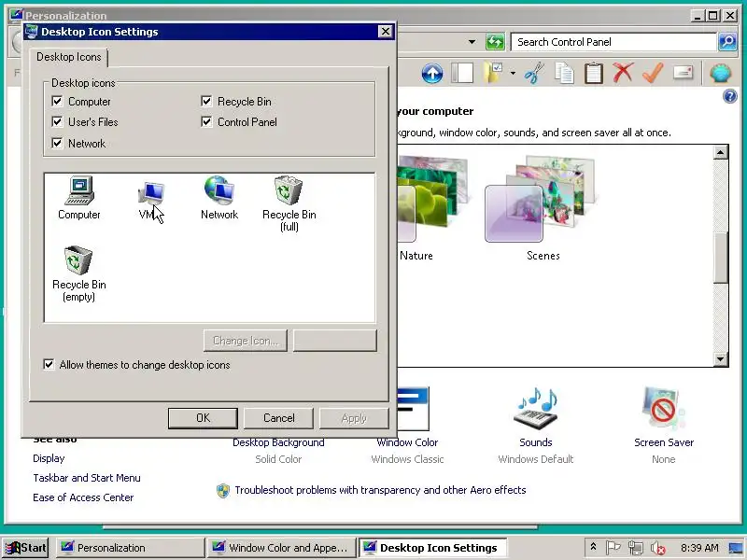This screenshot has width=747, height=560.
Task: Click the Apply button
Action: pyautogui.click(x=354, y=418)
